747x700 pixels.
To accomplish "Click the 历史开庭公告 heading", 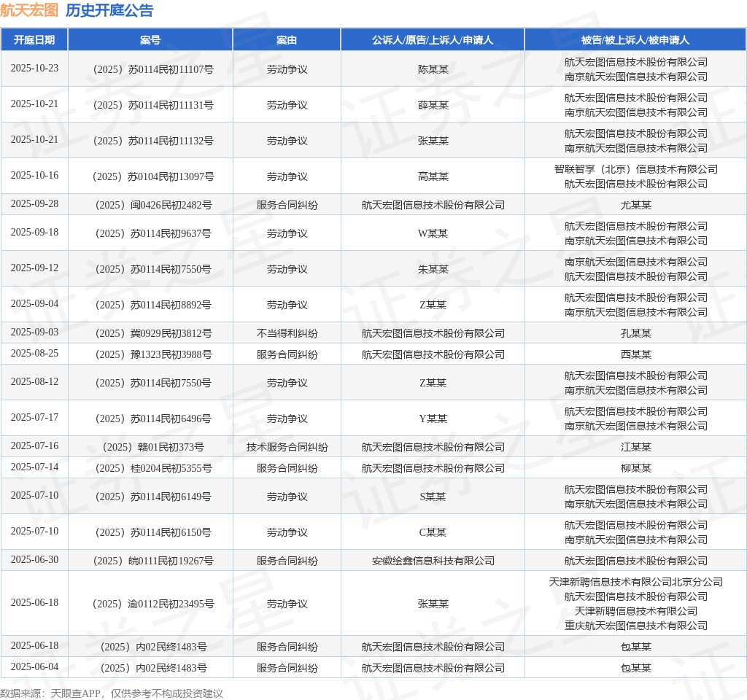I will click(109, 10).
